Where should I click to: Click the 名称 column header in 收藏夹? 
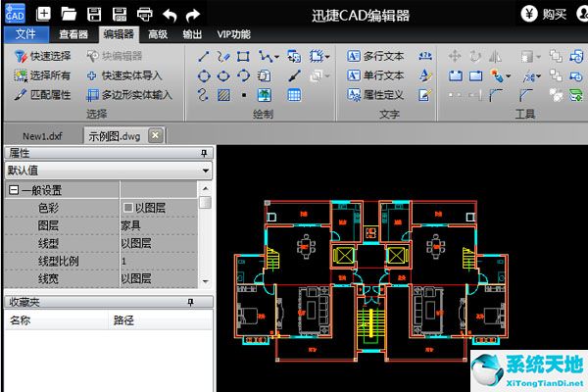pos(56,320)
